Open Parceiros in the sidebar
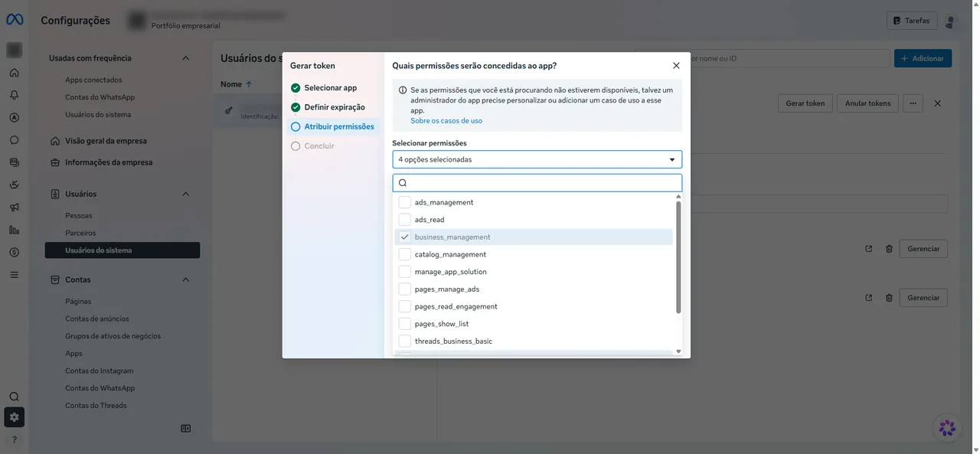This screenshot has height=454, width=980. pos(80,233)
